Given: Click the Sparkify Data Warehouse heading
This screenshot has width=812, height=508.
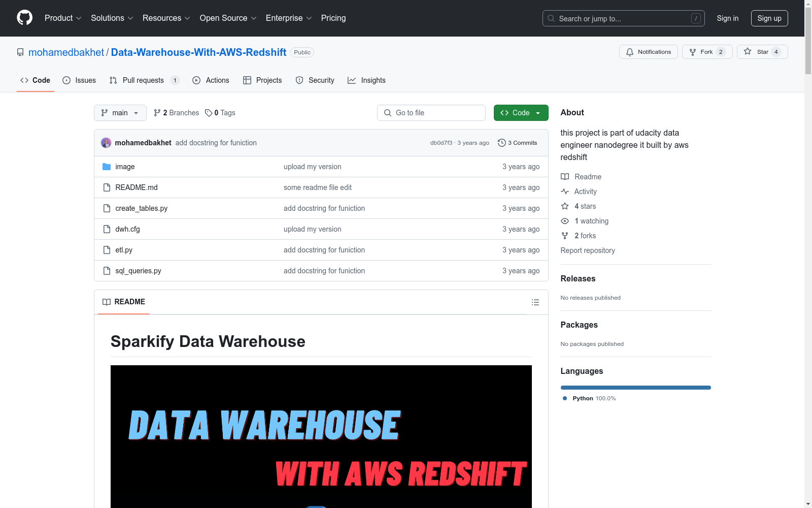Looking at the screenshot, I should [x=208, y=341].
